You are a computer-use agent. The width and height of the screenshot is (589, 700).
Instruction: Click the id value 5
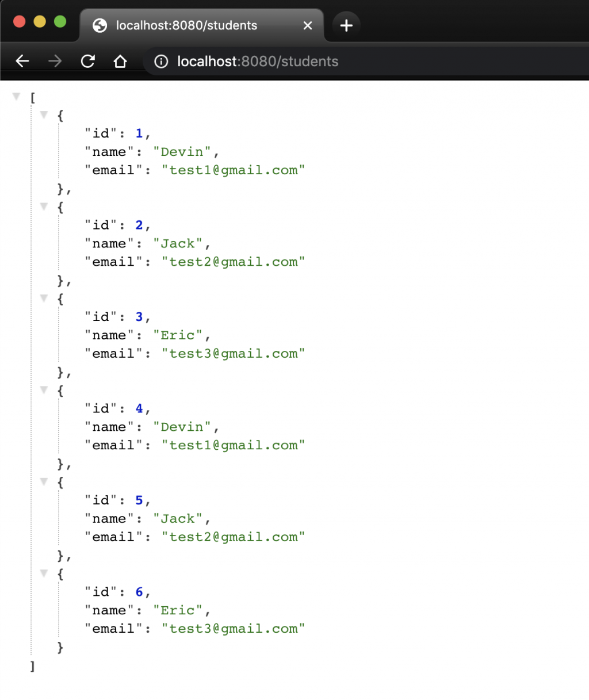pos(139,500)
